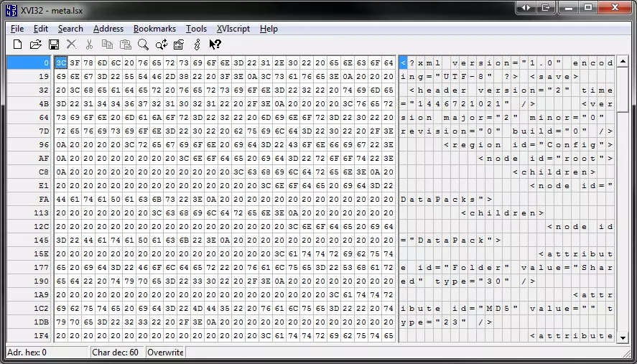Click the scrollbar down arrow
The image size is (637, 364).
[623, 337]
